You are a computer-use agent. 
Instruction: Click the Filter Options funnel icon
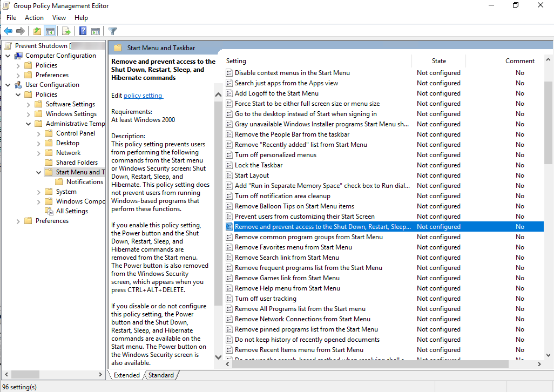[x=112, y=31]
